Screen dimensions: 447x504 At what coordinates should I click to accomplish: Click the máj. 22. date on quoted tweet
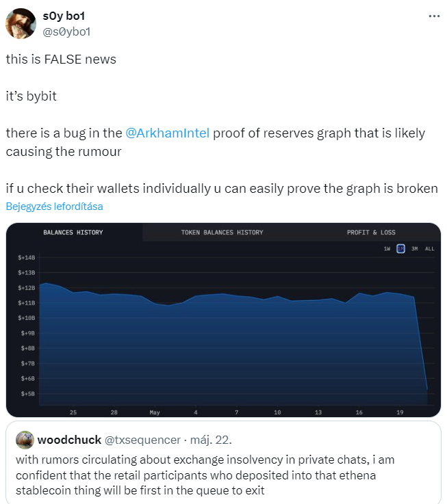click(211, 440)
